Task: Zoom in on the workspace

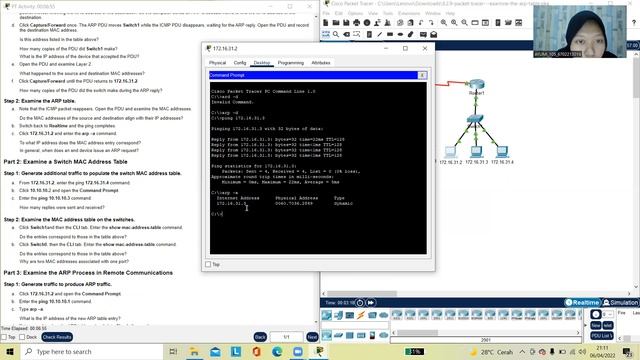Action: (444, 23)
